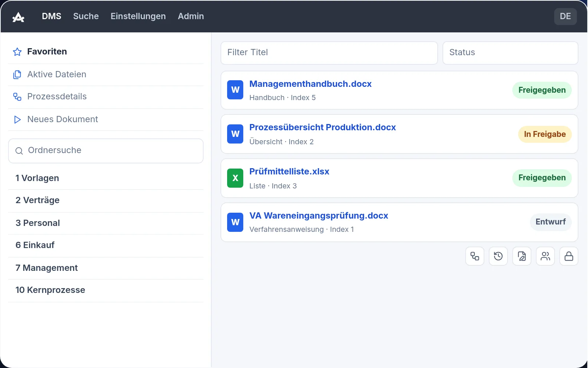Click the Word icon of Managementhandbuch.docx

[x=235, y=90]
